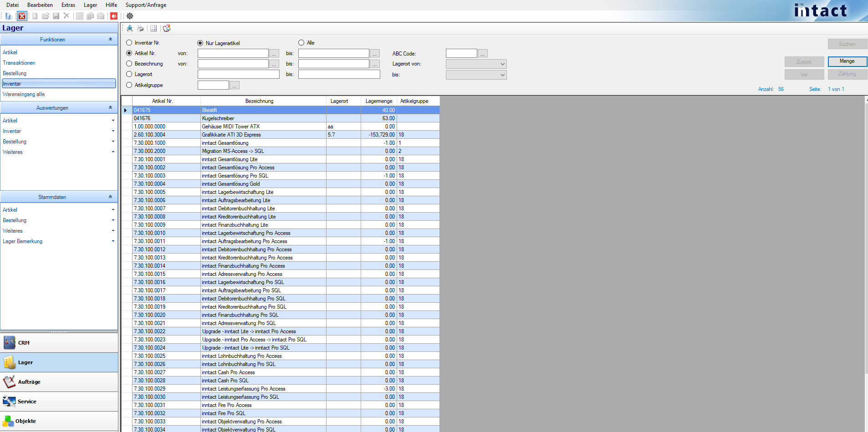Open the Objekte module

coord(59,421)
